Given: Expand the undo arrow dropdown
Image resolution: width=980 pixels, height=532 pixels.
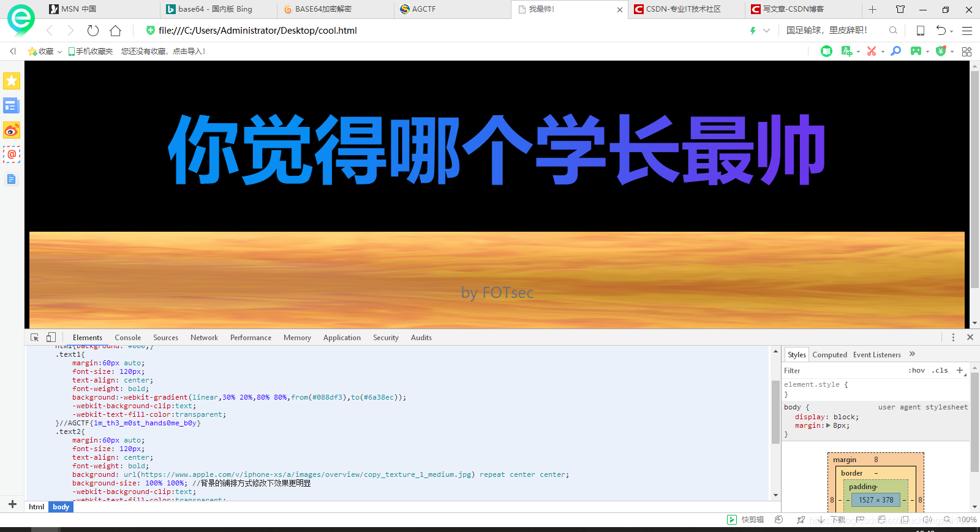Looking at the screenshot, I should click(951, 31).
